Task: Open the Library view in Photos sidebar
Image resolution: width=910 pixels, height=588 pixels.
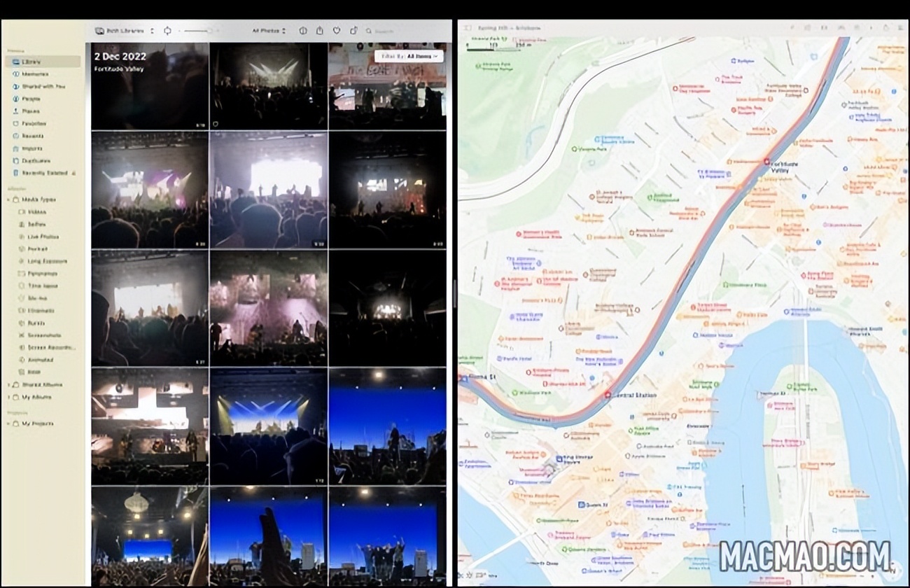Action: [x=42, y=62]
